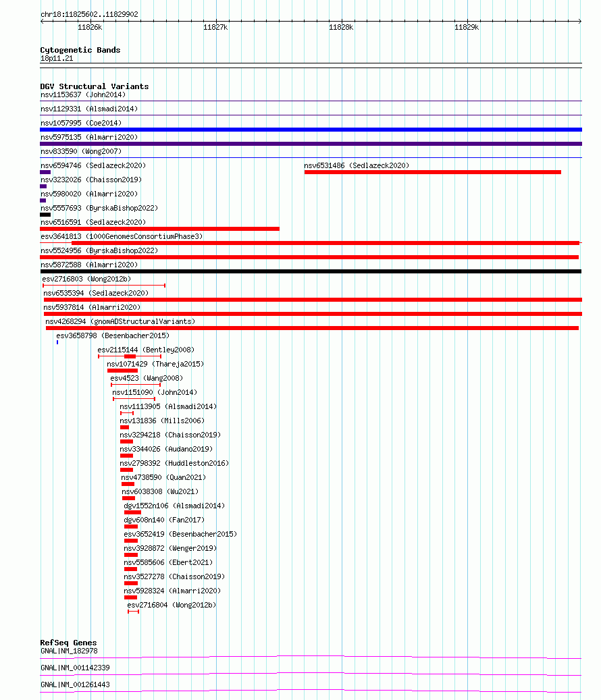
Task: Open the GNAL|NM_001142339 RefSeq gene
Action: point(75,668)
